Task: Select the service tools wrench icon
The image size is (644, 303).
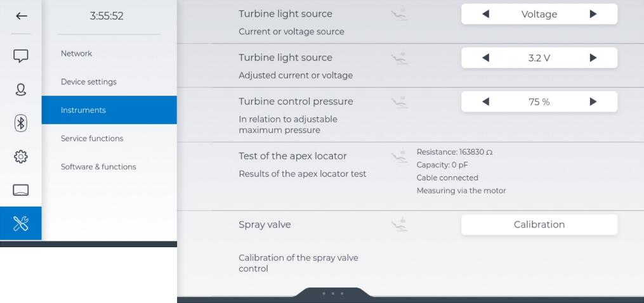Action: click(x=21, y=223)
